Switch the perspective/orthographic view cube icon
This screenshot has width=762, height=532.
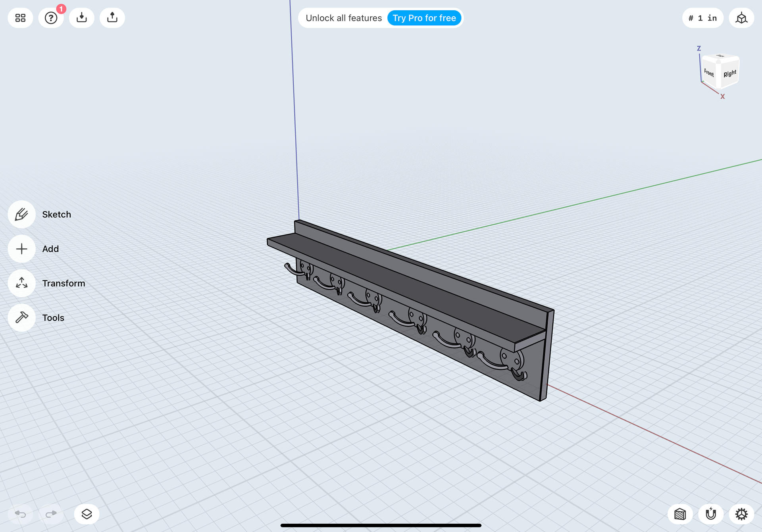click(741, 18)
